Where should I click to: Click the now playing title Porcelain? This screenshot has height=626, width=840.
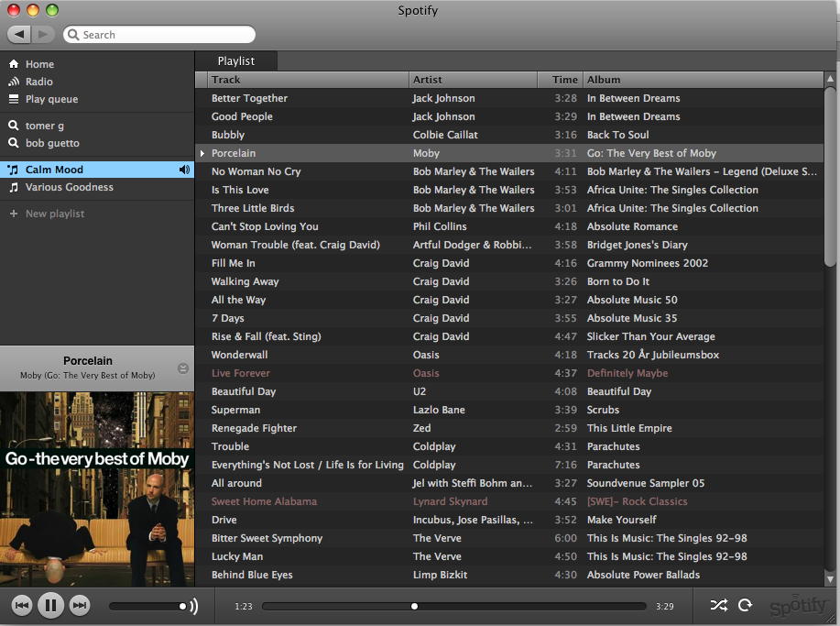click(x=88, y=361)
